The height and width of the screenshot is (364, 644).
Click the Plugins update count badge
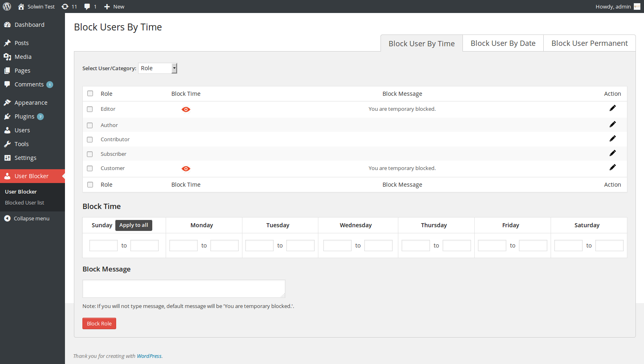pos(40,117)
